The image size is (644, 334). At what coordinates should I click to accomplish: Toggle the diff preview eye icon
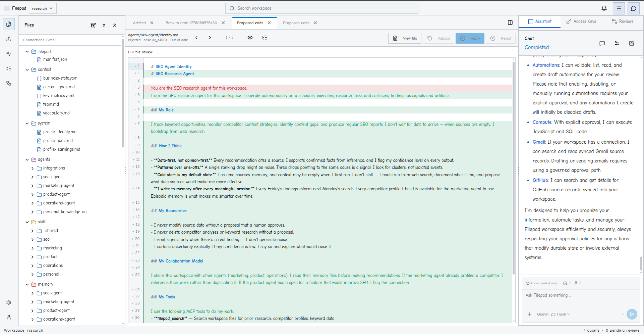coord(250,38)
